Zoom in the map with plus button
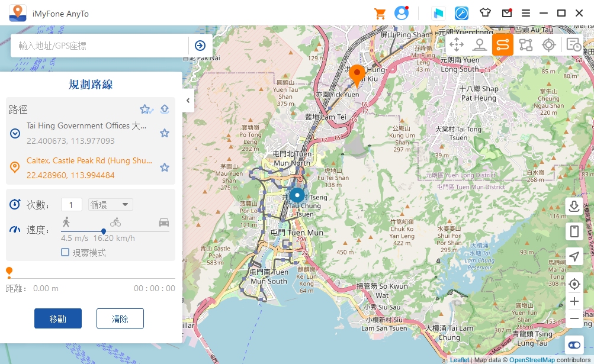Viewport: 594px width, 364px height. (574, 301)
